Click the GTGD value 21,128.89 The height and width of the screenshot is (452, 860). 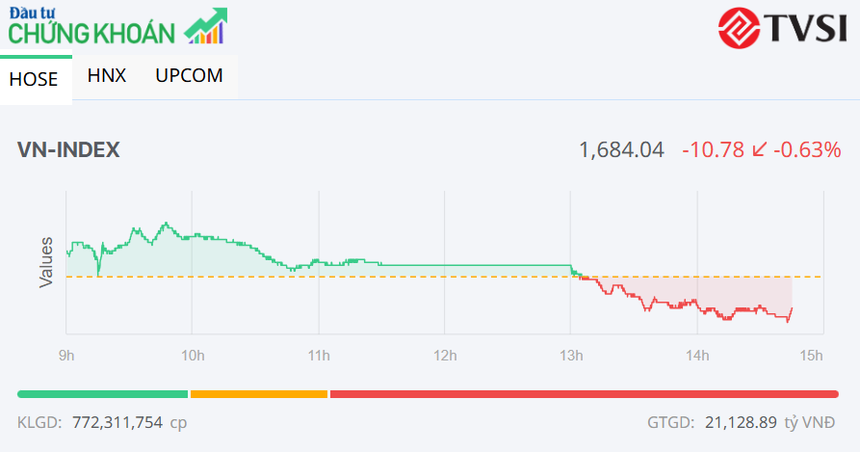(739, 422)
